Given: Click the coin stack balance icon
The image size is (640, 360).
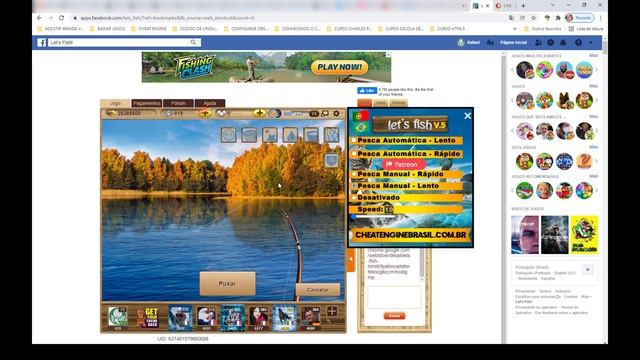Looking at the screenshot, I should 111,113.
